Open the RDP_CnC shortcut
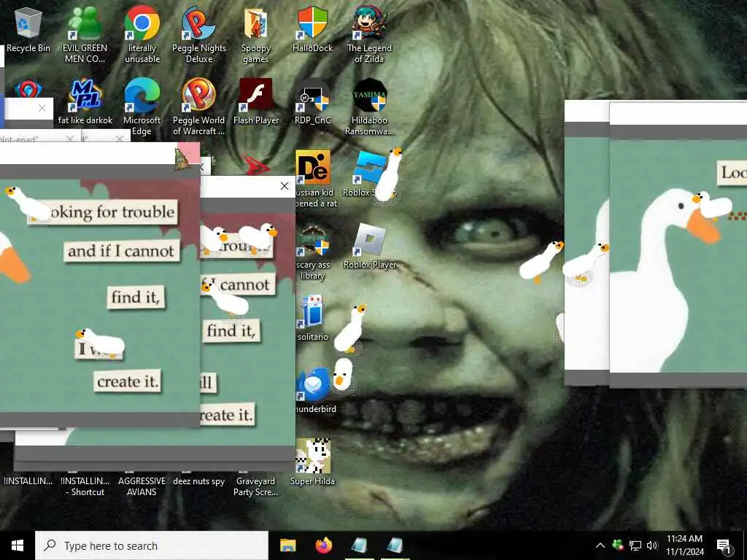 (312, 101)
